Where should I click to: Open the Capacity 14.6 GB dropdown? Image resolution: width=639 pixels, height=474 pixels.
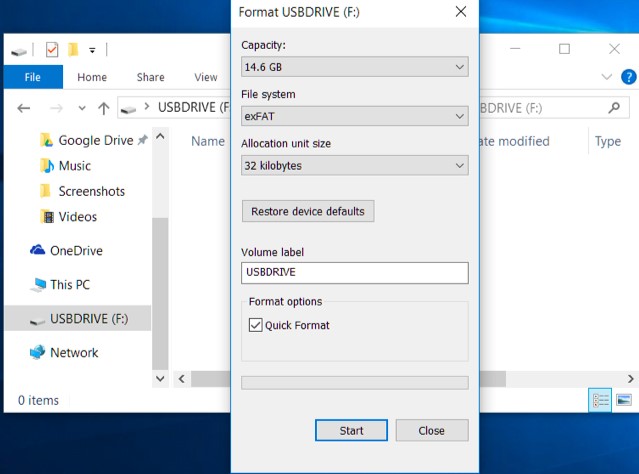(x=355, y=67)
